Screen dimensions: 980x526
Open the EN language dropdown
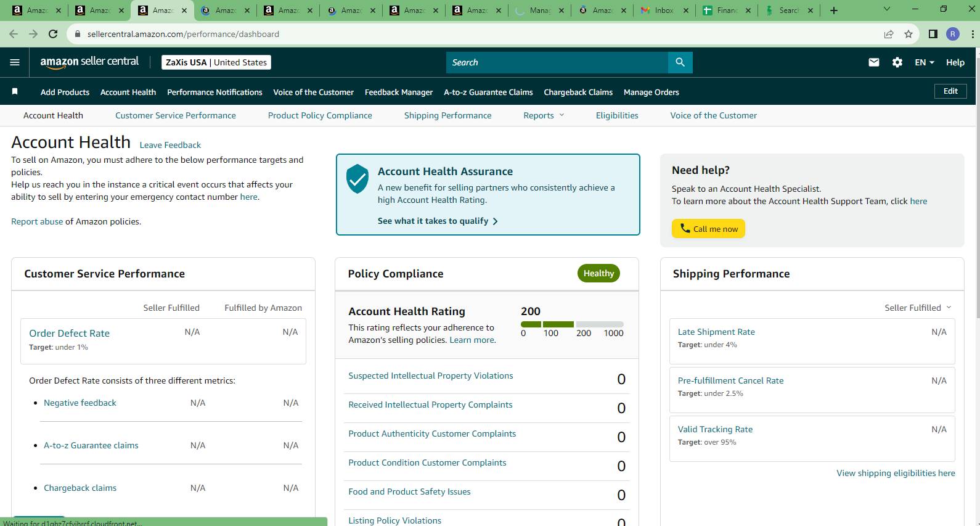coord(925,62)
